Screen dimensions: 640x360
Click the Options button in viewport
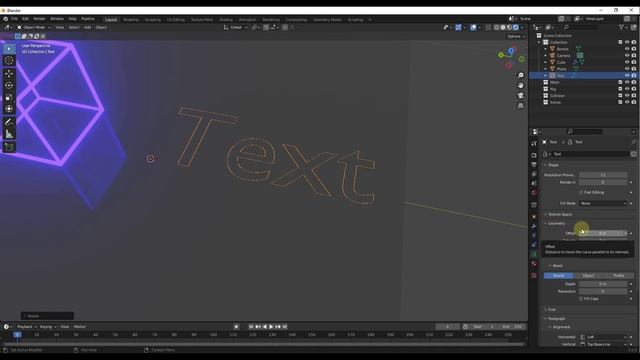pos(516,36)
